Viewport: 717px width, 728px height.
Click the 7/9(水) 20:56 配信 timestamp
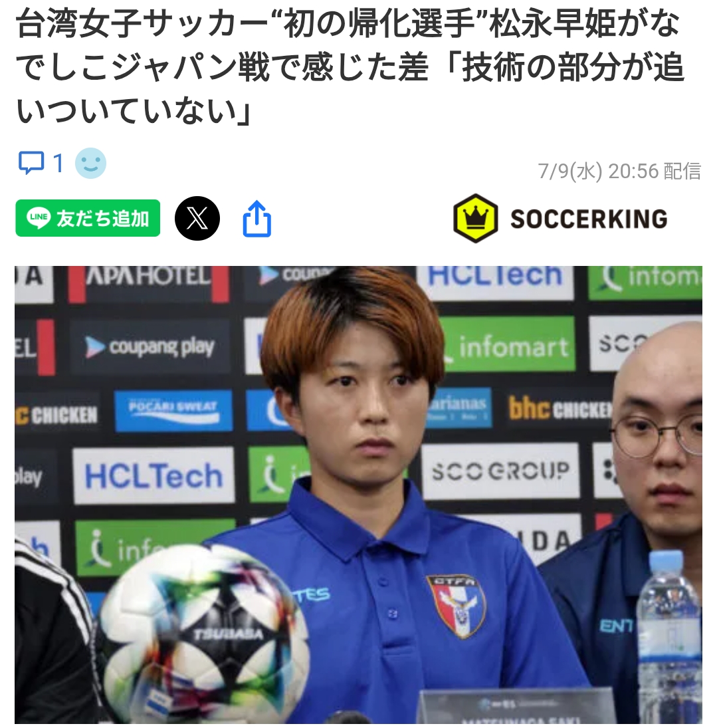(619, 171)
